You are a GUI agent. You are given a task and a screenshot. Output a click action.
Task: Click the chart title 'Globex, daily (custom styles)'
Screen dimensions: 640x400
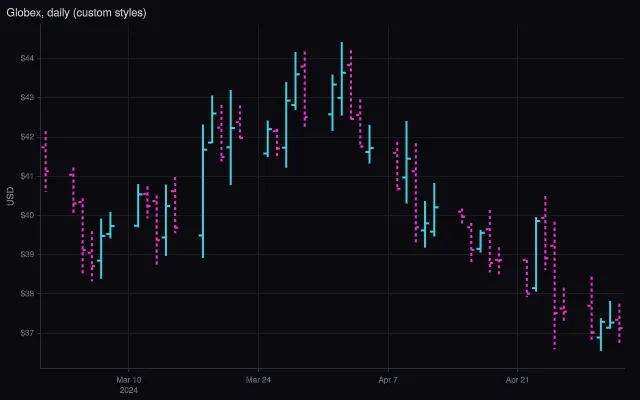coord(76,13)
